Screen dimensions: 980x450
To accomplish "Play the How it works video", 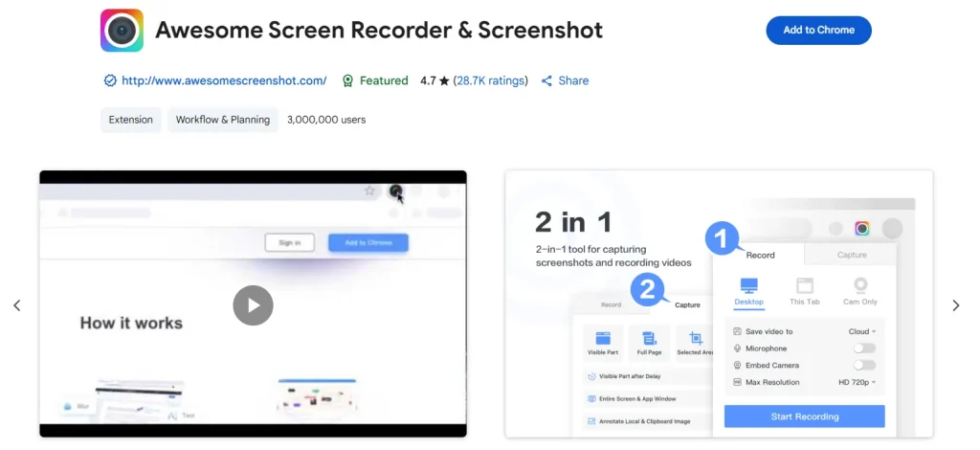I will [x=253, y=305].
